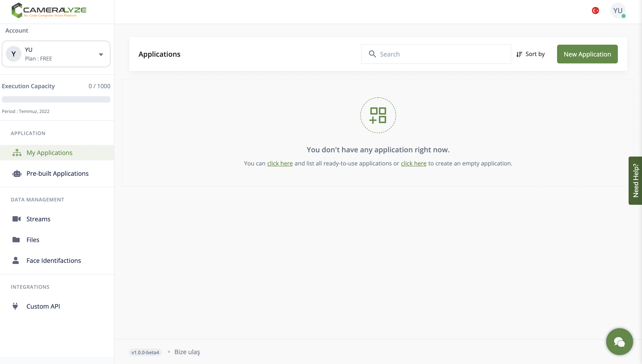Open Bize ulaş contact link
This screenshot has height=364, width=642.
click(187, 352)
